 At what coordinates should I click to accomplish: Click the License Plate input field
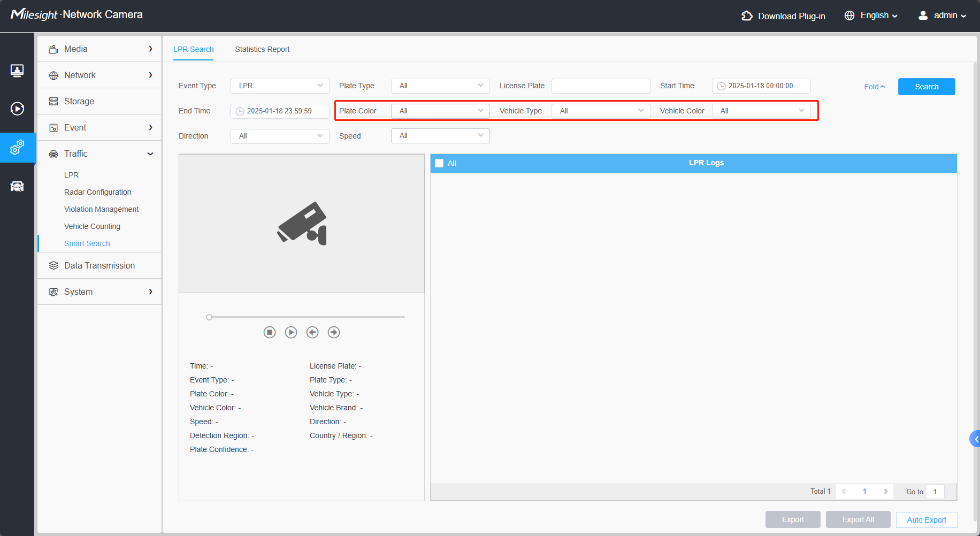coord(601,86)
